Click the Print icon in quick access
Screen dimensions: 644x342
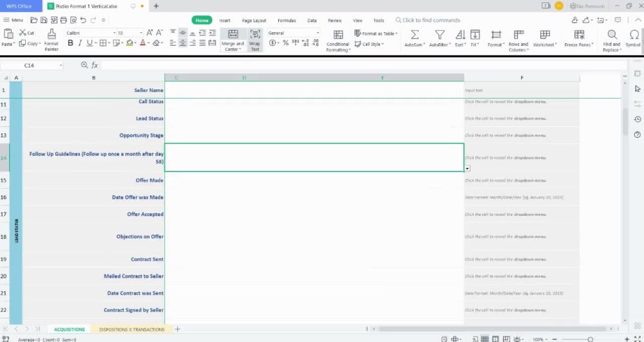tap(63, 20)
